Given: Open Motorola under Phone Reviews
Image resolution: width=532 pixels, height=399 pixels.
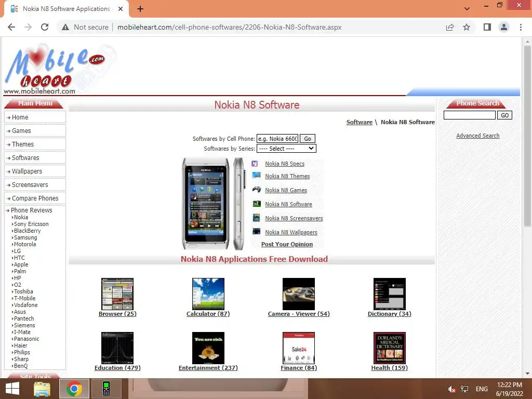Looking at the screenshot, I should click(x=25, y=244).
